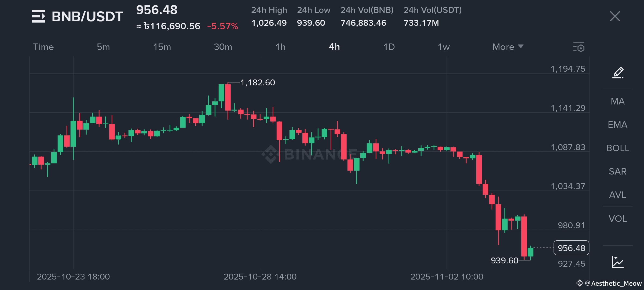The height and width of the screenshot is (290, 644).
Task: Choose the 1w interval
Action: click(444, 47)
